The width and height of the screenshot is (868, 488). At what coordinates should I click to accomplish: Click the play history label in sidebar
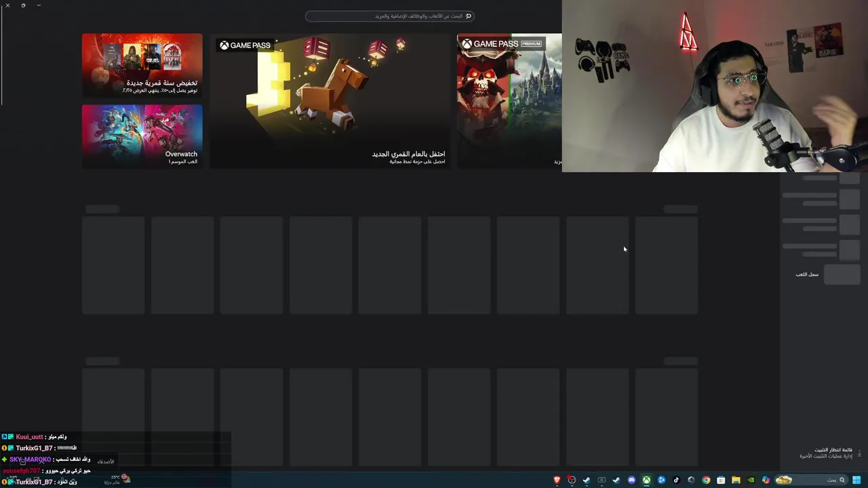coord(807,274)
